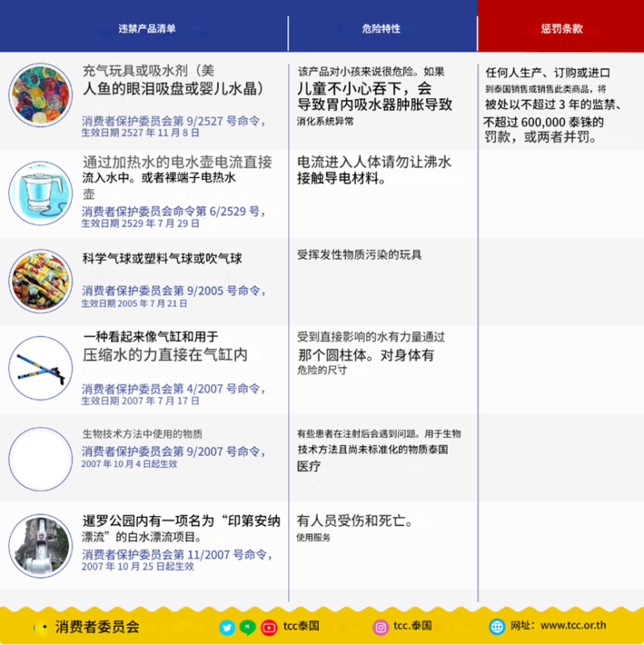
Task: Click the green LINE icon in footer
Action: click(249, 626)
